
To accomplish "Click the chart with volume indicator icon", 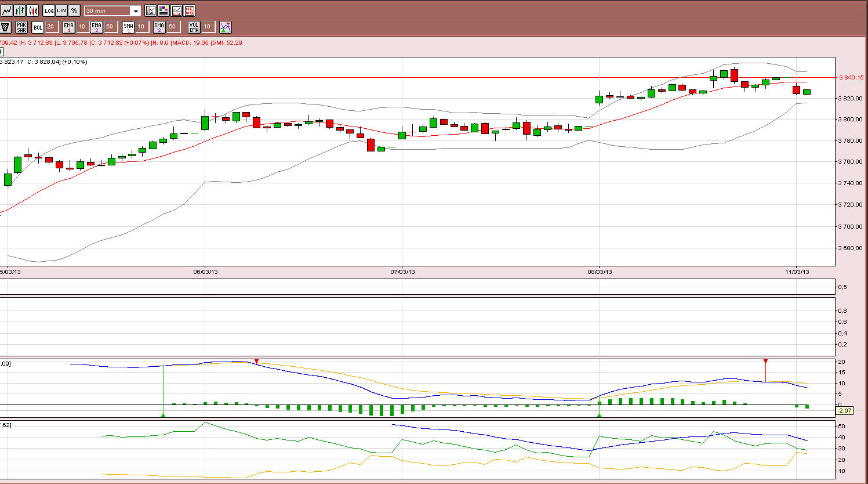I will pyautogui.click(x=176, y=10).
